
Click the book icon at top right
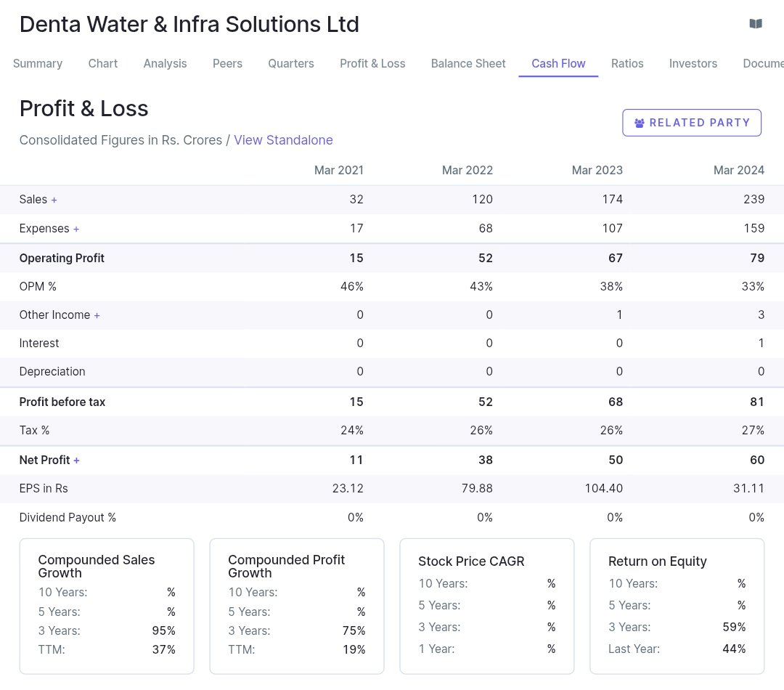(x=756, y=23)
